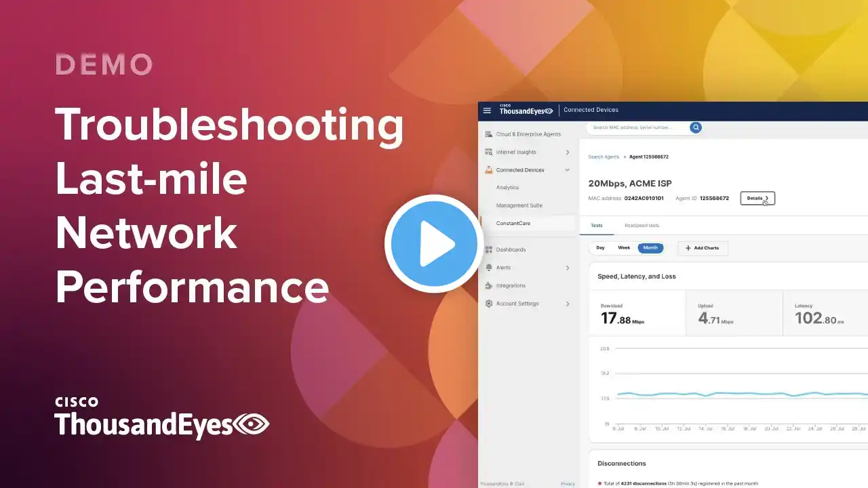Click the Add Charts button

pyautogui.click(x=703, y=248)
